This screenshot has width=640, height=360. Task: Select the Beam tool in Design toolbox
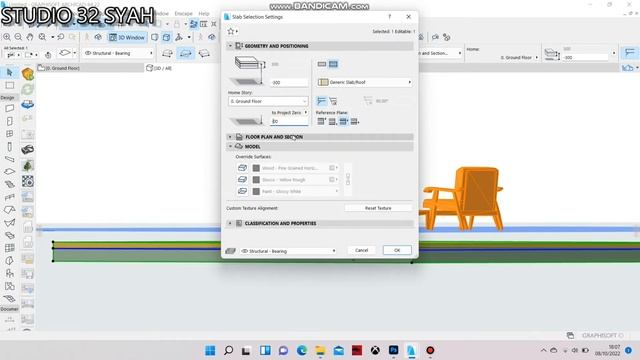(9, 159)
